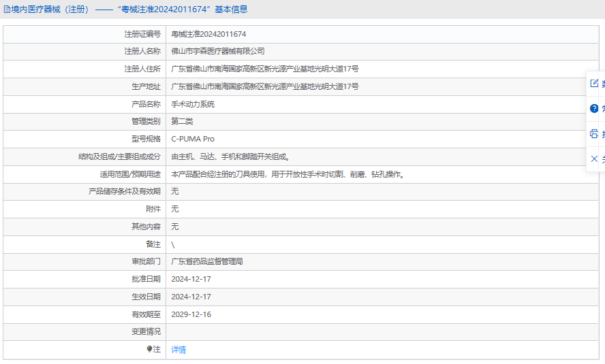Click the 生产地址 label
Viewport: 605px width, 364px height.
click(x=146, y=86)
